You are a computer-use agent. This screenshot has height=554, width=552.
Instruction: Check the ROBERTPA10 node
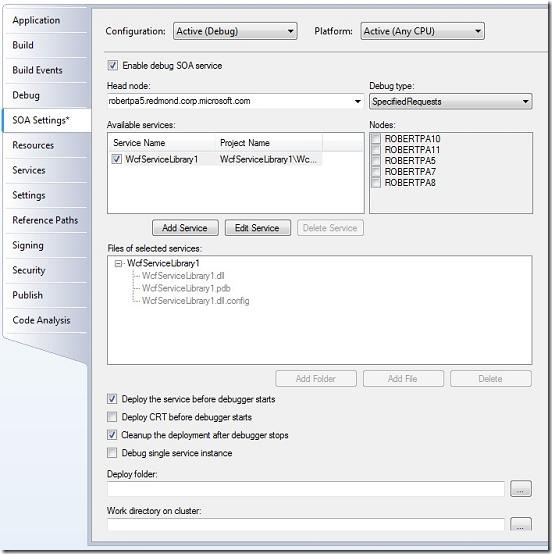click(x=376, y=138)
